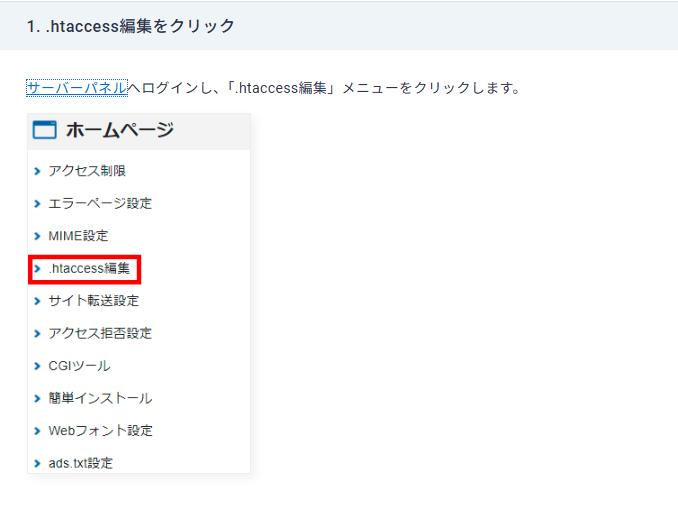Viewport: 678px width, 510px height.
Task: Select CGIツール from the list
Action: (79, 366)
